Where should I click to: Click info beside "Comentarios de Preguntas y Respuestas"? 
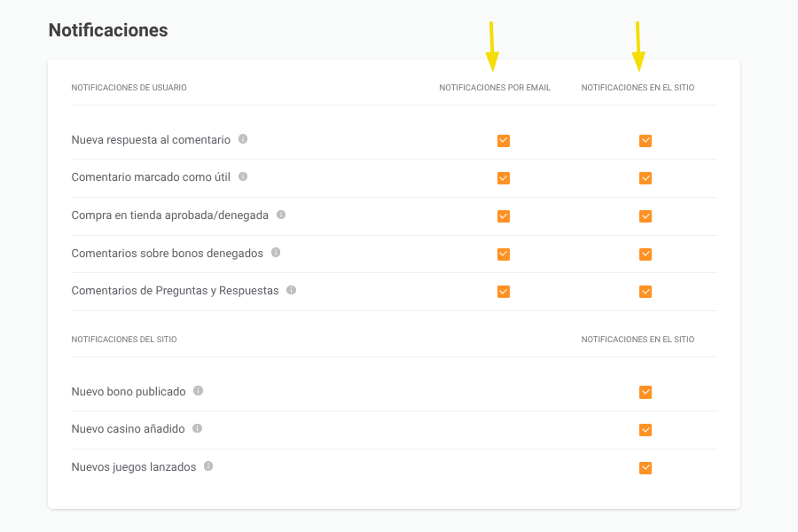tap(291, 290)
